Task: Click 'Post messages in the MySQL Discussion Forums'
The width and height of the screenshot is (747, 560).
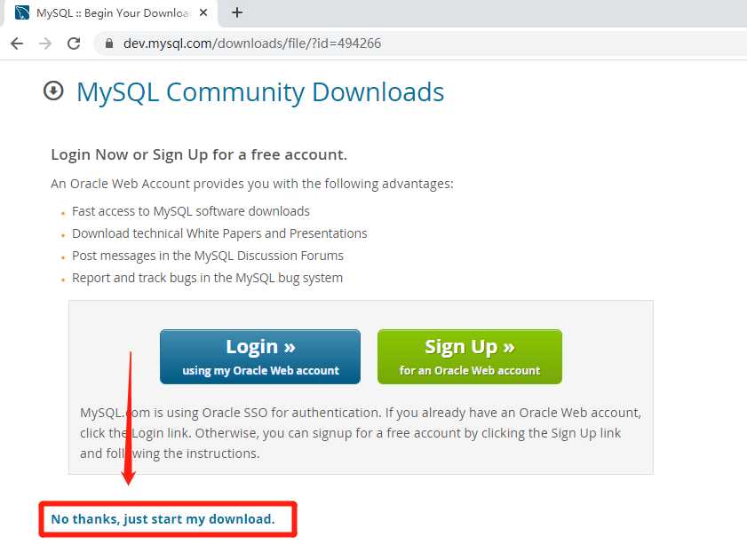Action: 208,256
